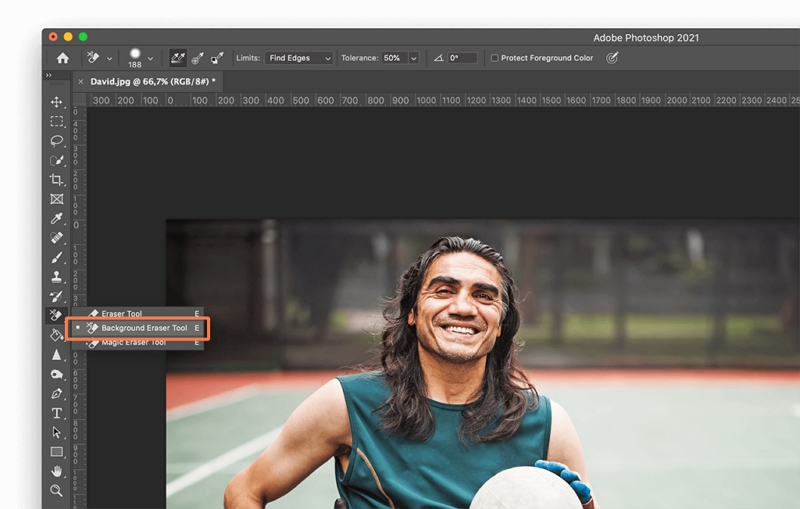Select the Crop tool
This screenshot has height=509, width=800.
click(57, 180)
